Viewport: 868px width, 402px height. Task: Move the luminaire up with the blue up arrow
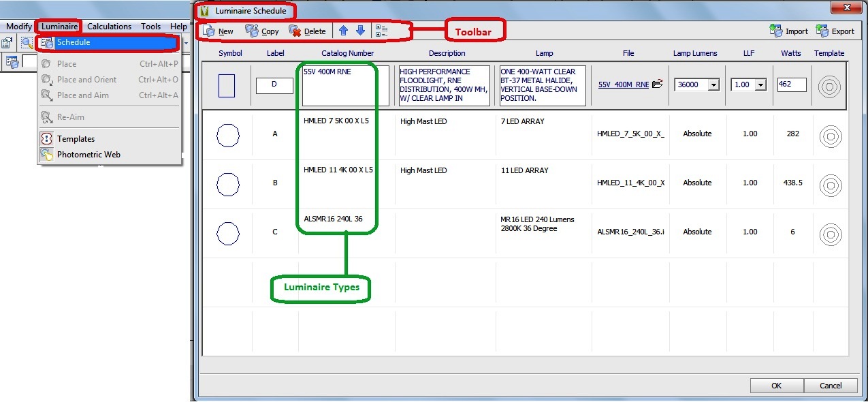click(344, 31)
